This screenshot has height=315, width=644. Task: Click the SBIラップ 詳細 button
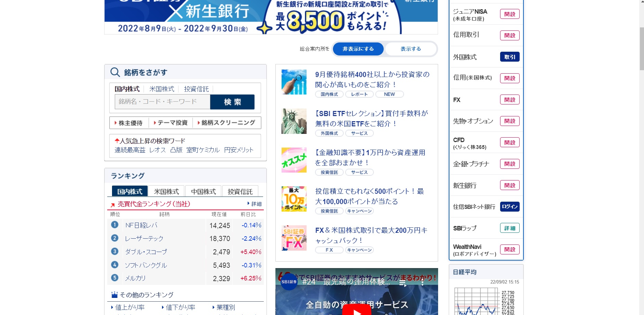510,228
